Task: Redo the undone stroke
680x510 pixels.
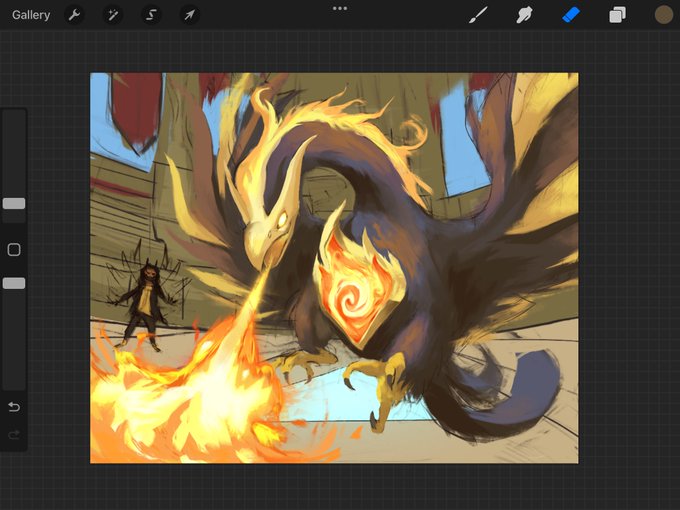Action: (14, 434)
